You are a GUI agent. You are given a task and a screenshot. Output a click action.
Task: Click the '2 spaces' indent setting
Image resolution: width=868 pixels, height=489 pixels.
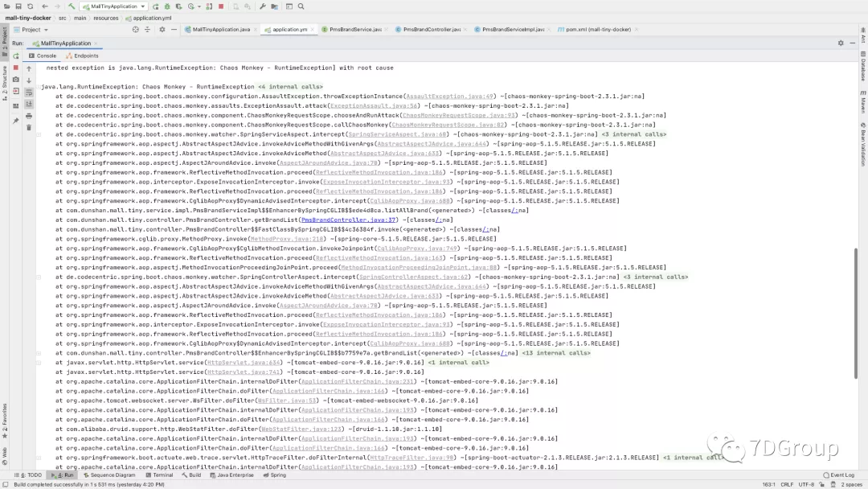pos(851,484)
